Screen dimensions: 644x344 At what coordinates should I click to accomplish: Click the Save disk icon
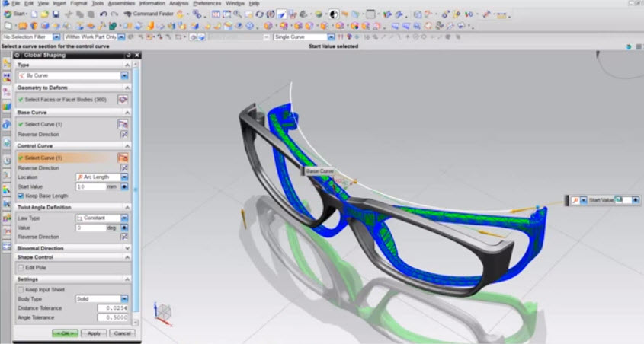tap(56, 14)
